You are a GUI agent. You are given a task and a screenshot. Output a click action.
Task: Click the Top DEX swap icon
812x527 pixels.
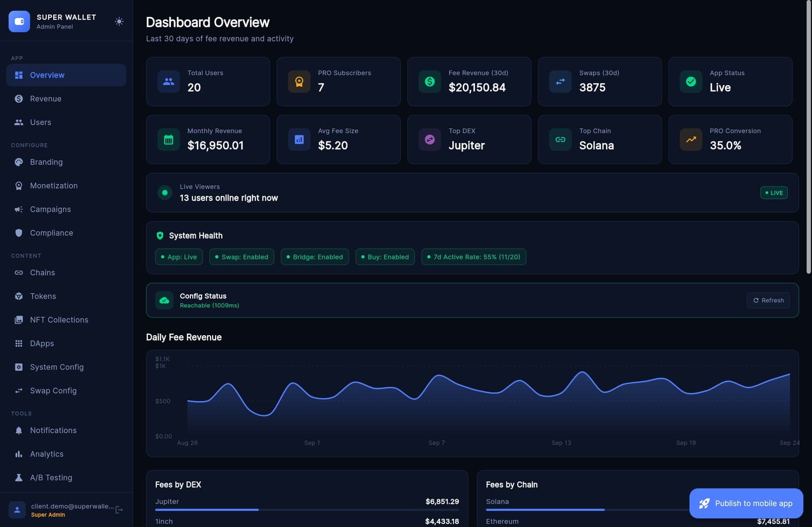point(430,139)
